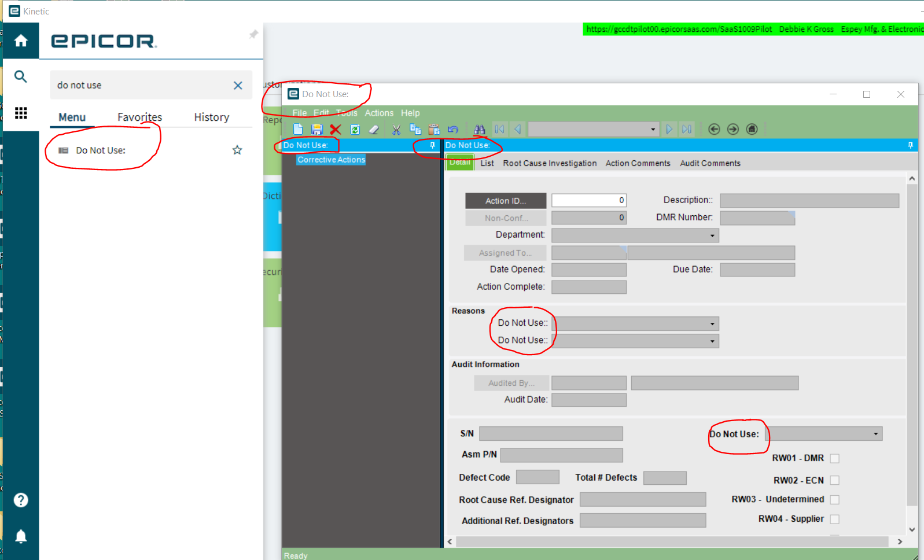Click the Action ID... button
This screenshot has height=560, width=924.
pyautogui.click(x=506, y=201)
